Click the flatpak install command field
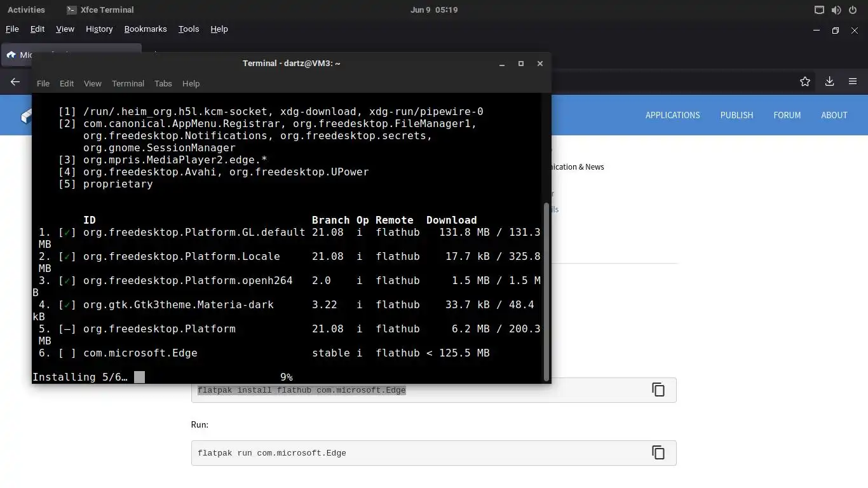 point(433,390)
